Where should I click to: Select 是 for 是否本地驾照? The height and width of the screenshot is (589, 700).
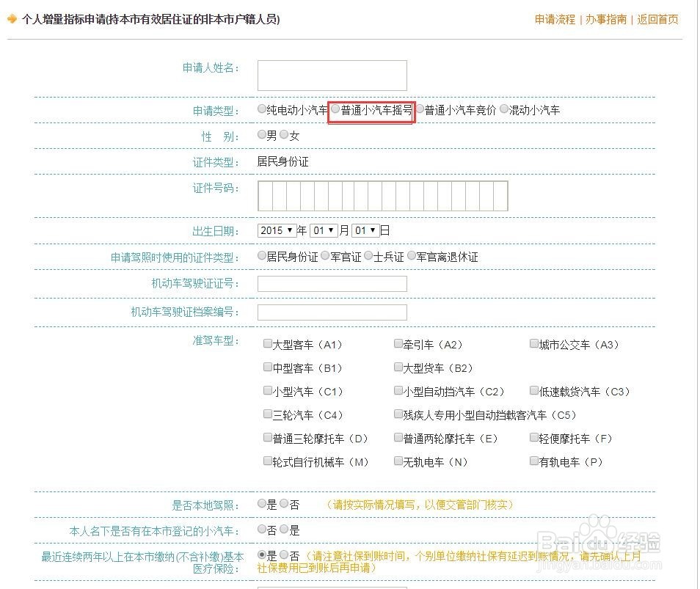pyautogui.click(x=262, y=503)
